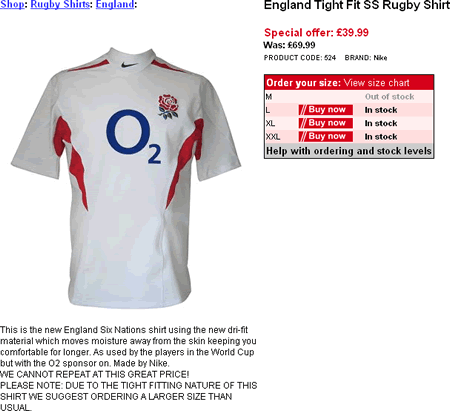Click Buy now for size XL
The width and height of the screenshot is (450, 411).
click(x=326, y=123)
